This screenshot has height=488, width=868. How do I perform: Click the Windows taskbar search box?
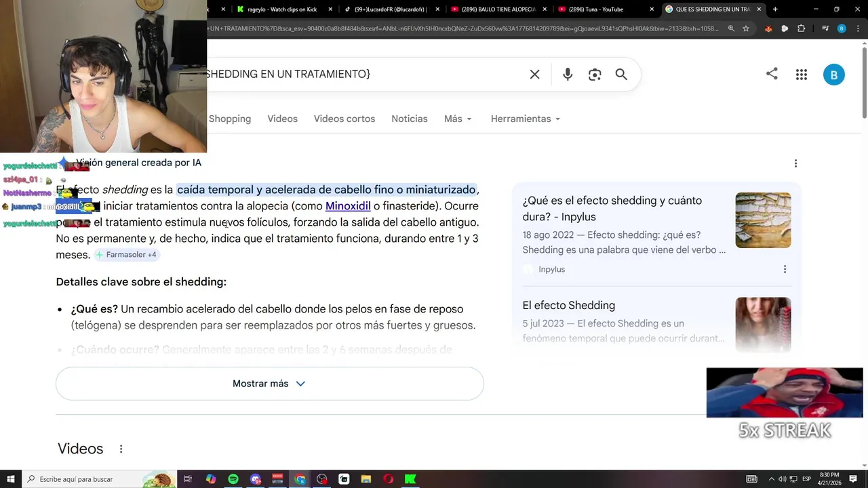pos(100,479)
